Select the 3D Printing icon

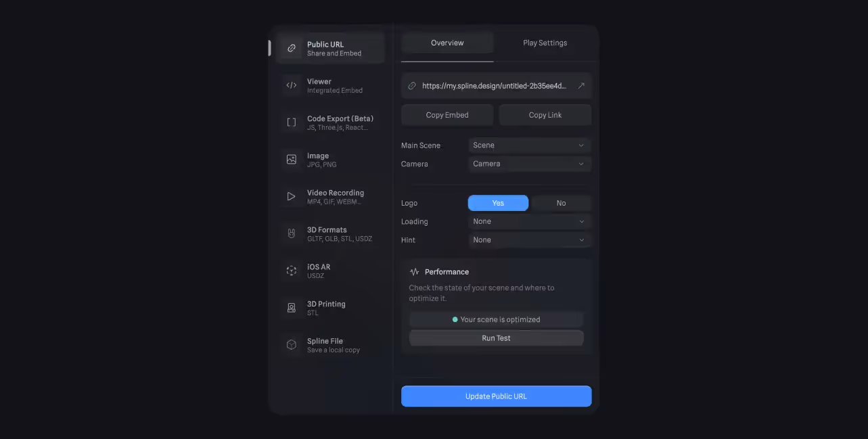click(292, 308)
